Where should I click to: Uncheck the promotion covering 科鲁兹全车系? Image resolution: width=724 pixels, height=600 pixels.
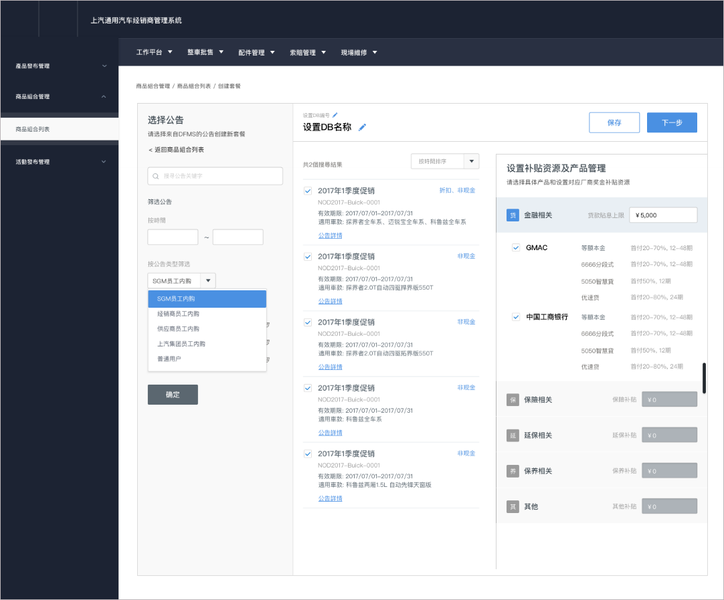tap(308, 388)
